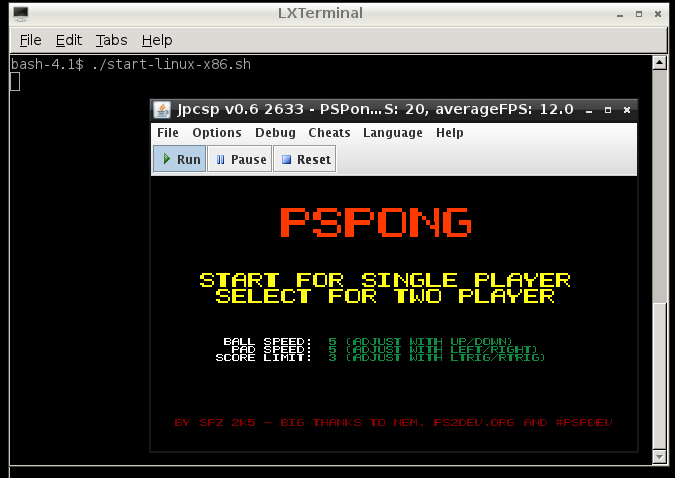675x478 pixels.
Task: Click the terminal scrollbar down arrow
Action: pos(660,456)
